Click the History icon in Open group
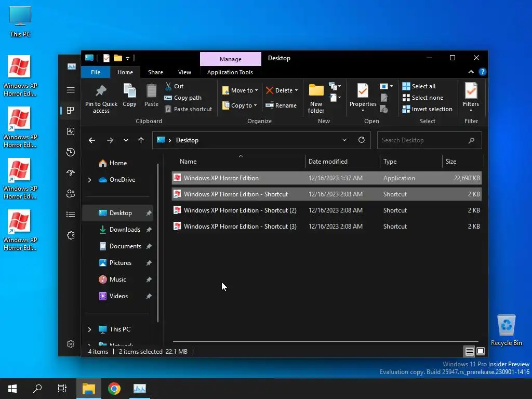The image size is (532, 399). click(384, 109)
